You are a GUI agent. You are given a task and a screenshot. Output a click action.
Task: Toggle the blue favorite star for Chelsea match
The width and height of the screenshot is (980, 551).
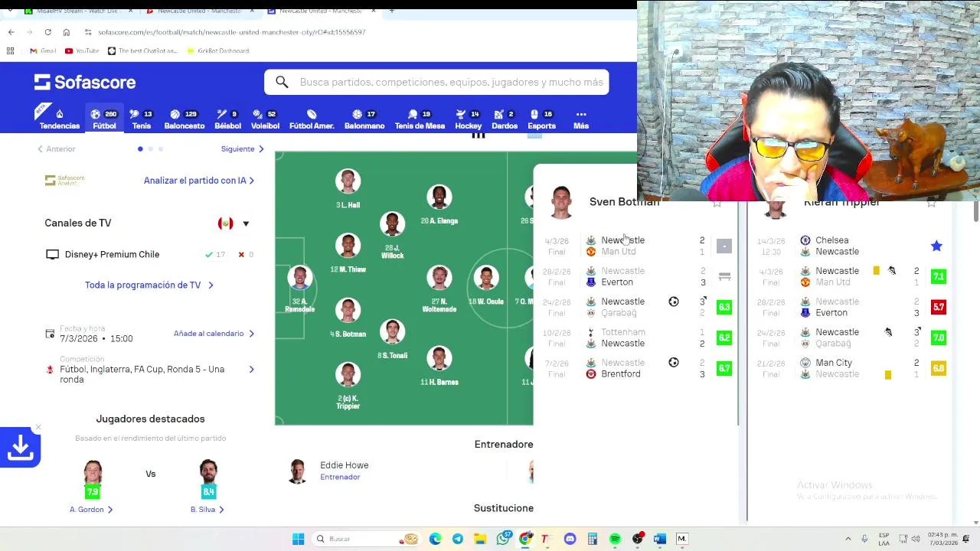tap(936, 246)
